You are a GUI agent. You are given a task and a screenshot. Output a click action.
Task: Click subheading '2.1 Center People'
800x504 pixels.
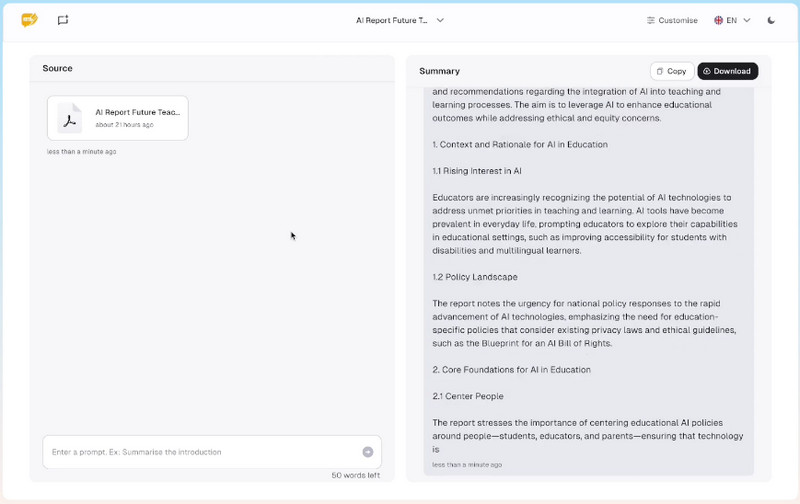pos(467,396)
